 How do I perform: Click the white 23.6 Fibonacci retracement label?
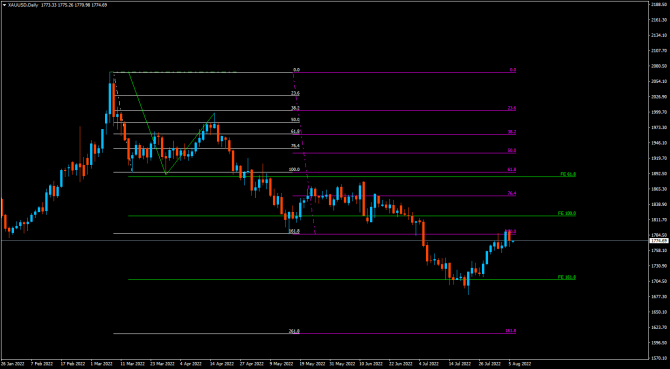(x=295, y=93)
